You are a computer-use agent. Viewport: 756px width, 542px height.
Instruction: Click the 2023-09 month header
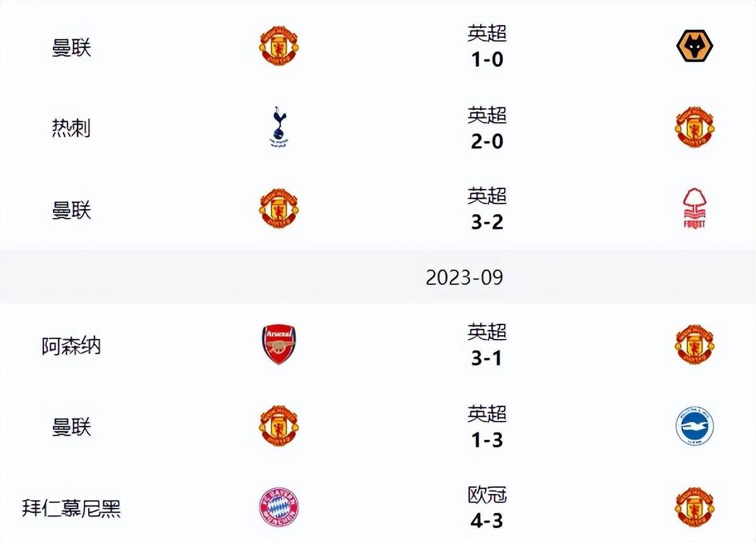click(464, 277)
